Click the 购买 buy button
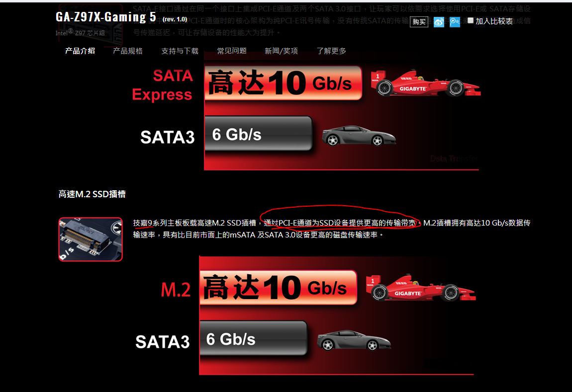Image resolution: width=572 pixels, height=392 pixels. (419, 22)
